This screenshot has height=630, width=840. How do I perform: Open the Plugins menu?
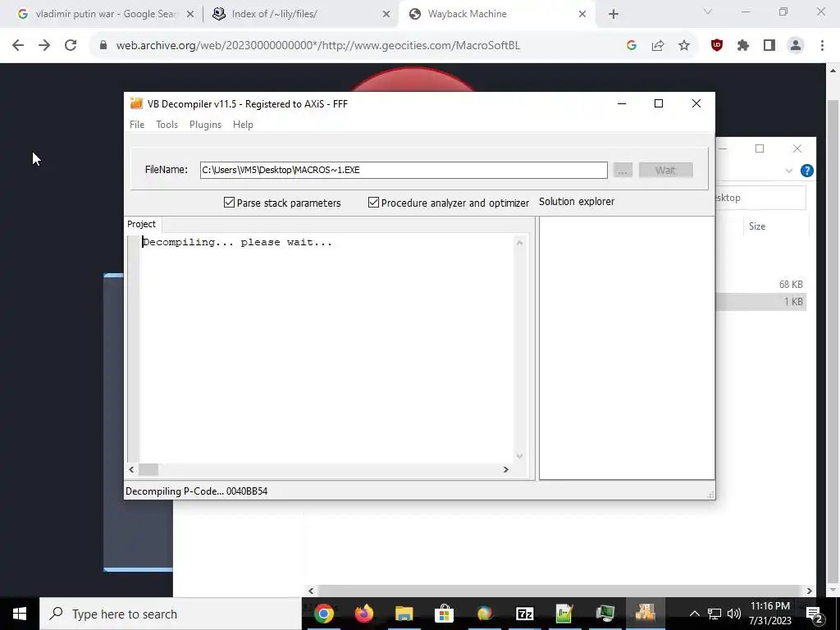[x=205, y=125]
